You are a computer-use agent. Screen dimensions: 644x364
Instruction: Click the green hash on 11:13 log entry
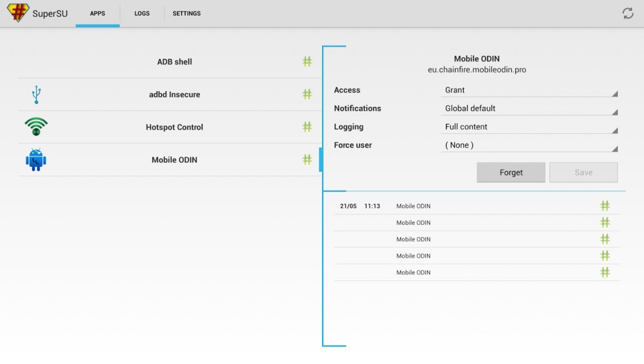pos(604,206)
